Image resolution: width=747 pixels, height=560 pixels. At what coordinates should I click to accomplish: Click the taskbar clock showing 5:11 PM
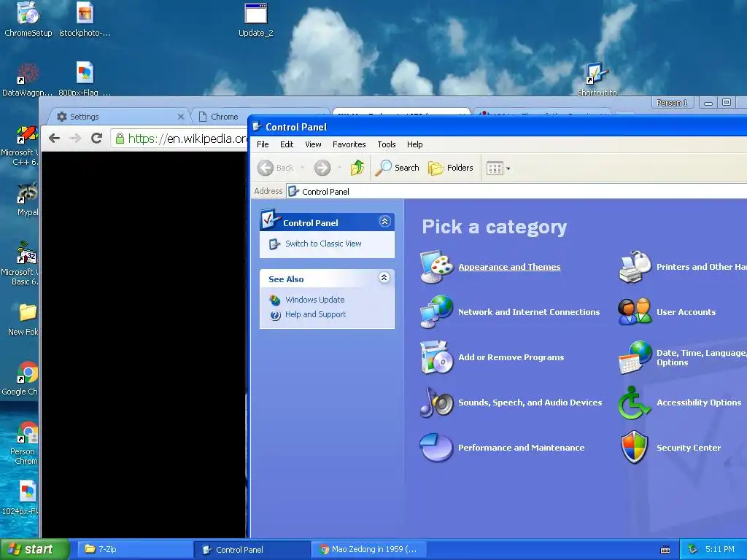[719, 549]
